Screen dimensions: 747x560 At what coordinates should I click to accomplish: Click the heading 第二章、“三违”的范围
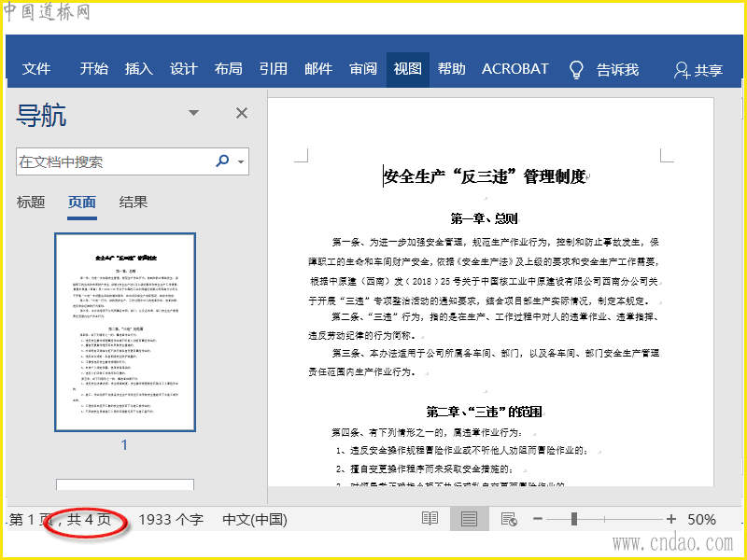(484, 412)
